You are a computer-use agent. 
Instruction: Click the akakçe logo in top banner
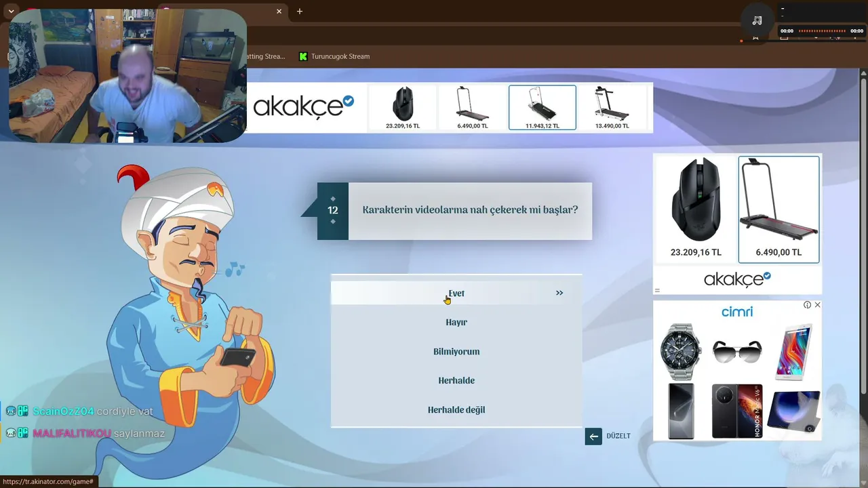(303, 107)
